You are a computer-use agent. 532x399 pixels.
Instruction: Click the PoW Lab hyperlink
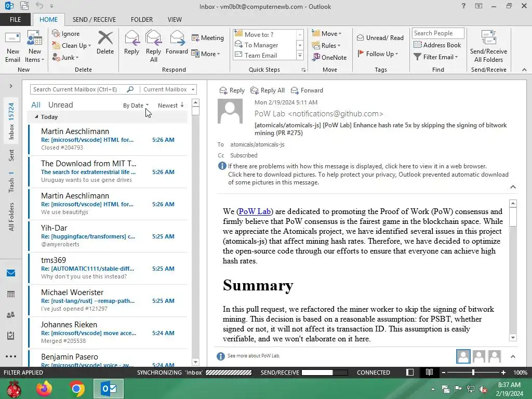pyautogui.click(x=255, y=211)
